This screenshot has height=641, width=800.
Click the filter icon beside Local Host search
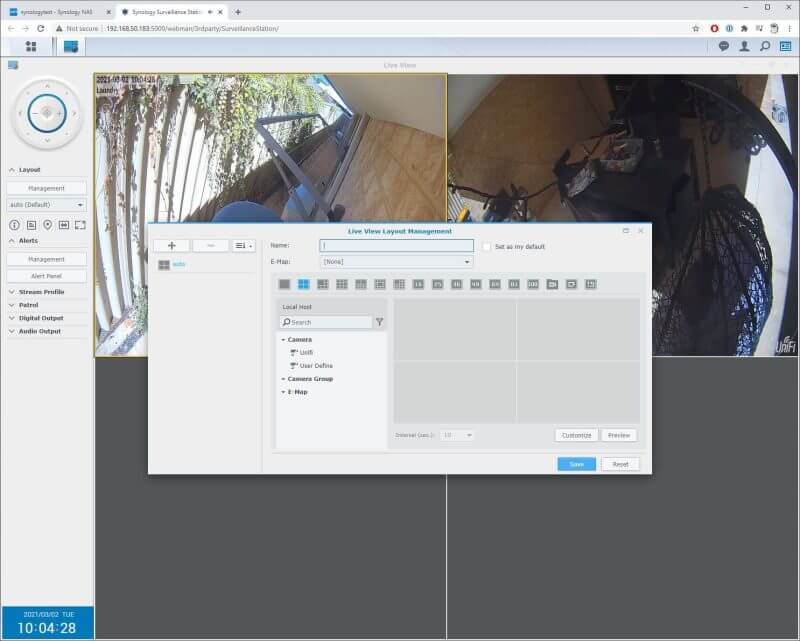click(380, 322)
